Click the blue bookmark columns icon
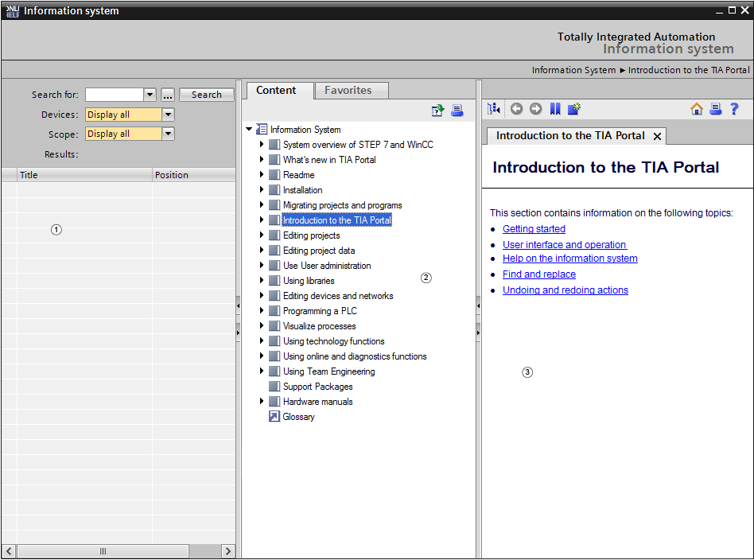 [555, 109]
